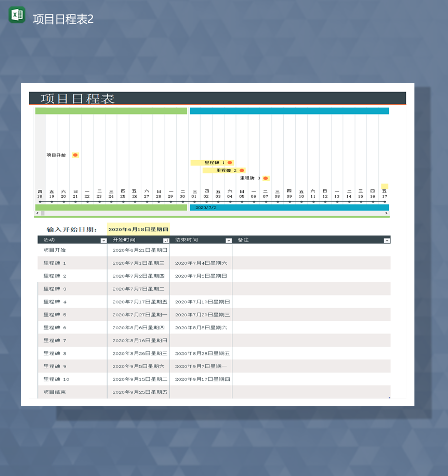
Task: Click the 里程碑 2 milestone marker dot
Action: pyautogui.click(x=242, y=170)
